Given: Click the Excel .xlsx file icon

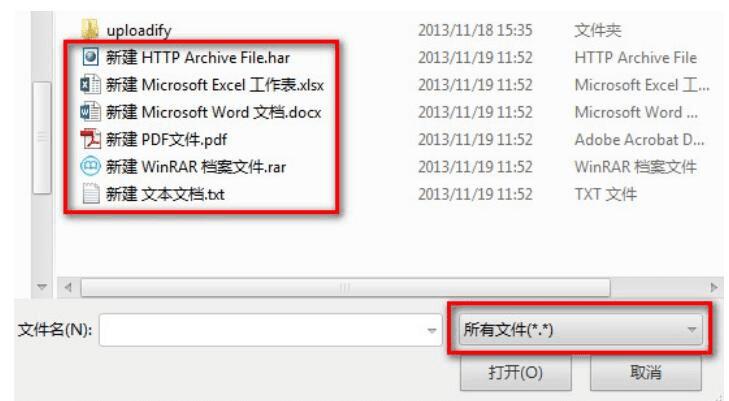Looking at the screenshot, I should (90, 85).
